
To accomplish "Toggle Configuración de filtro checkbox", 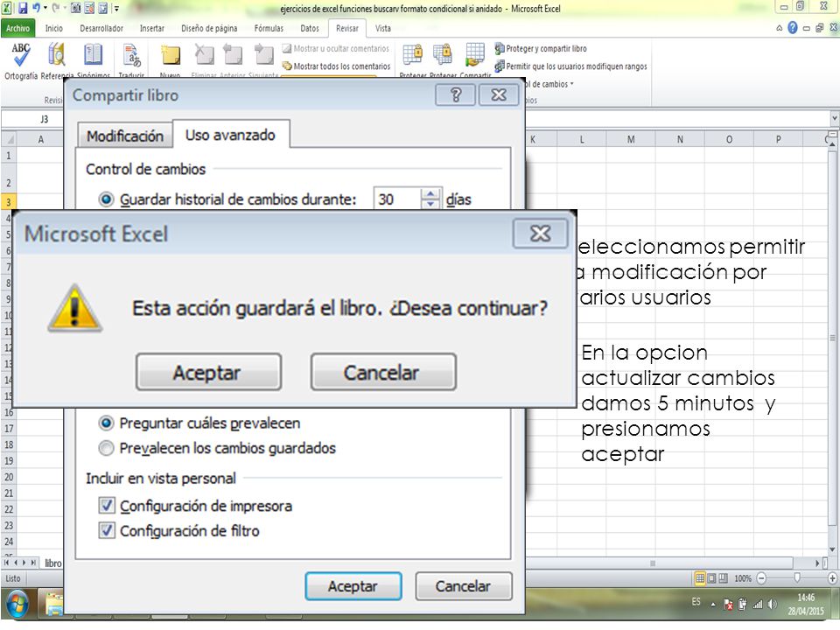I will 107,530.
